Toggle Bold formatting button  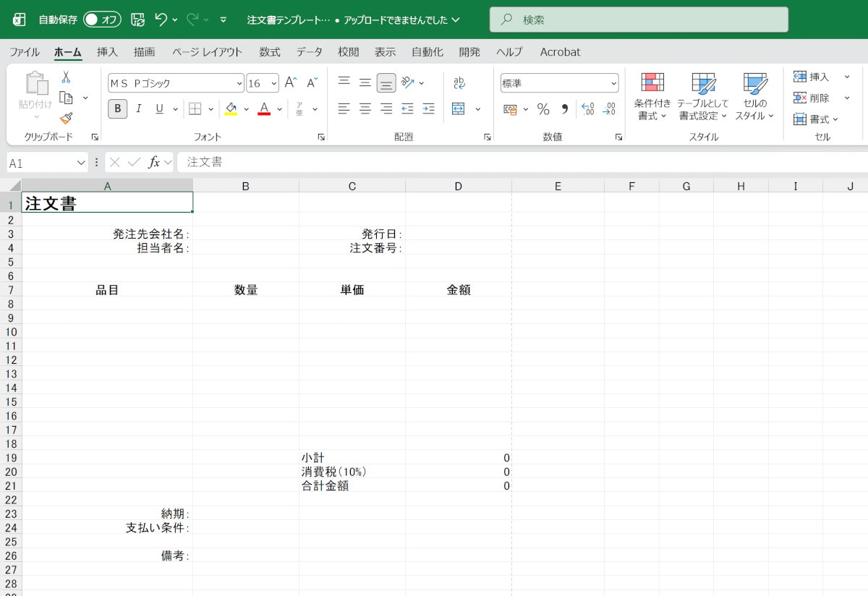pyautogui.click(x=117, y=109)
